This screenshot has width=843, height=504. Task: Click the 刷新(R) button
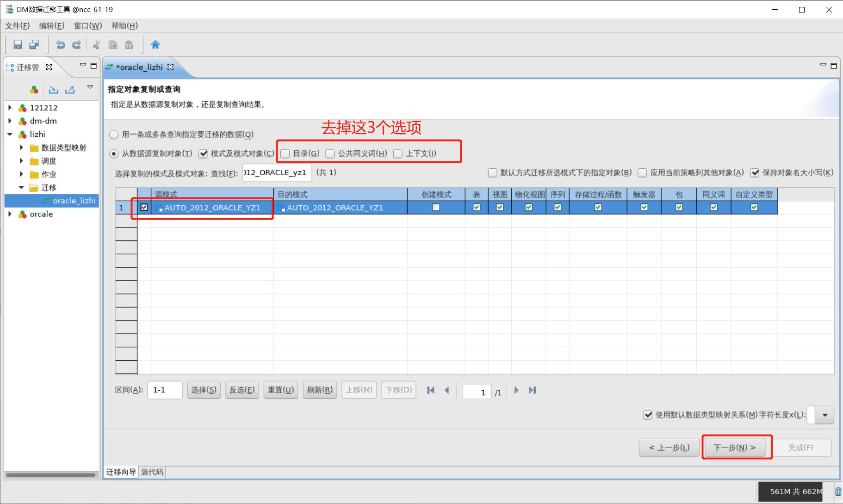(x=320, y=390)
